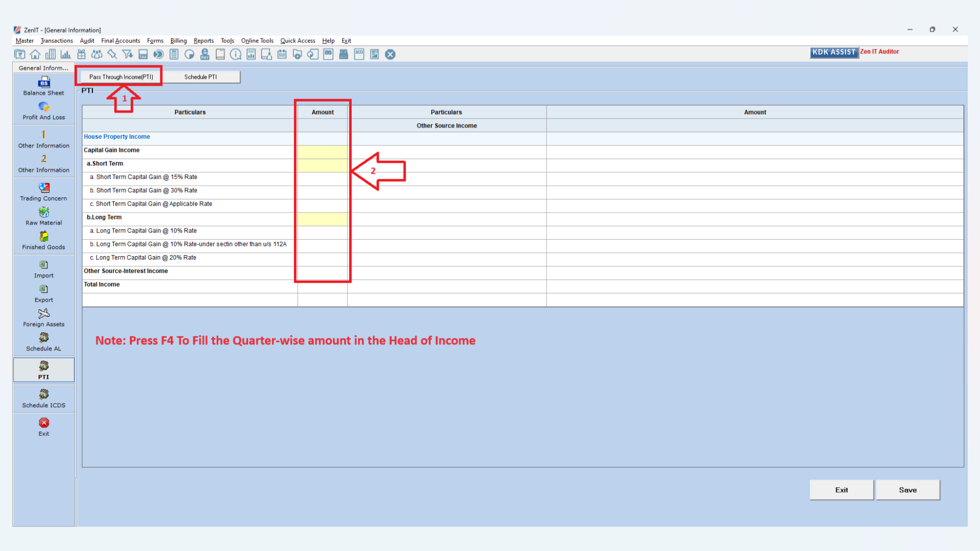Open Foreign Assets from the sidebar

click(44, 318)
